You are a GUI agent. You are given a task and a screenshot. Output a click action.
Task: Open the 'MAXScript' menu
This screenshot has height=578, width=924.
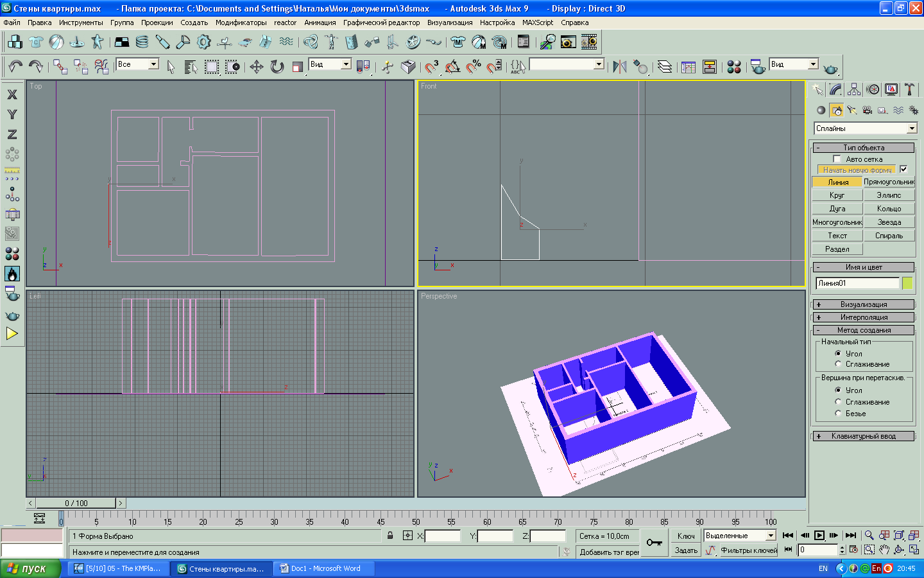click(538, 22)
